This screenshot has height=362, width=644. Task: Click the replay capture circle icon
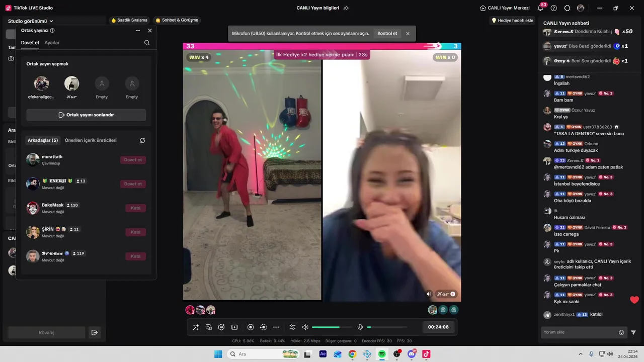[263, 327]
